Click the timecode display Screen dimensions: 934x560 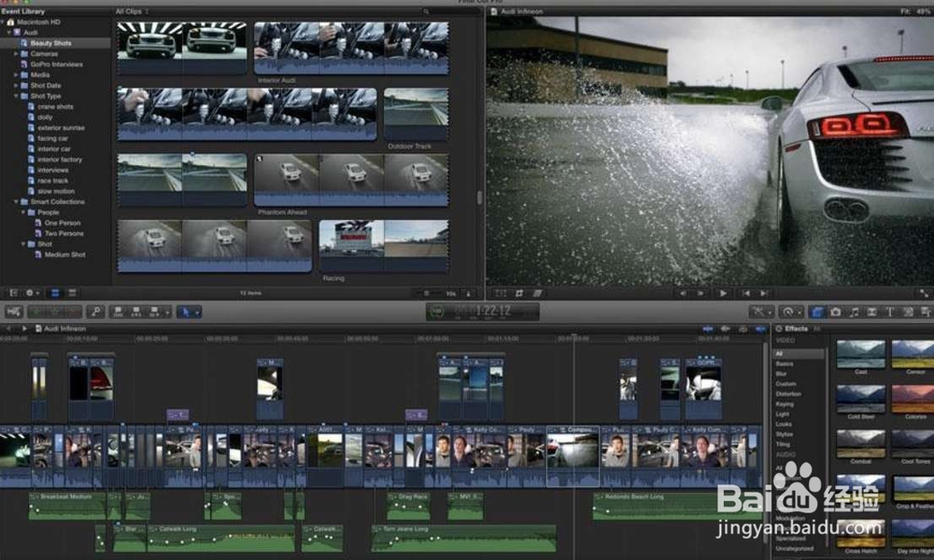[483, 311]
